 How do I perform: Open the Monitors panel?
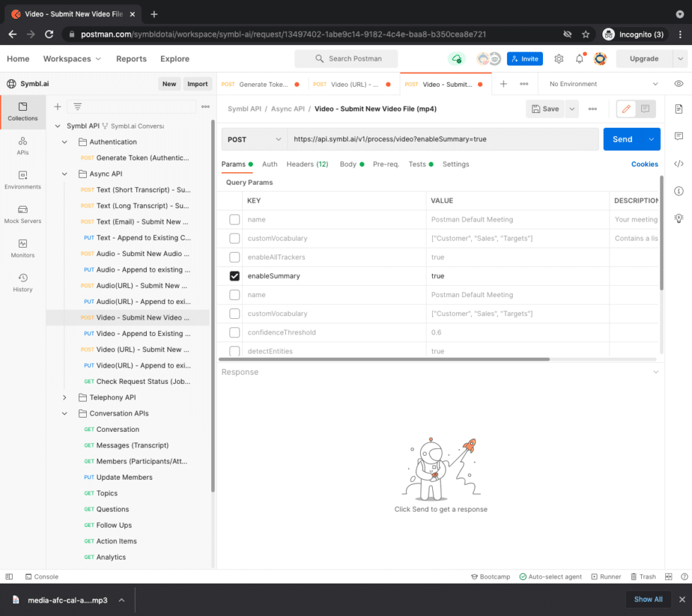point(23,246)
